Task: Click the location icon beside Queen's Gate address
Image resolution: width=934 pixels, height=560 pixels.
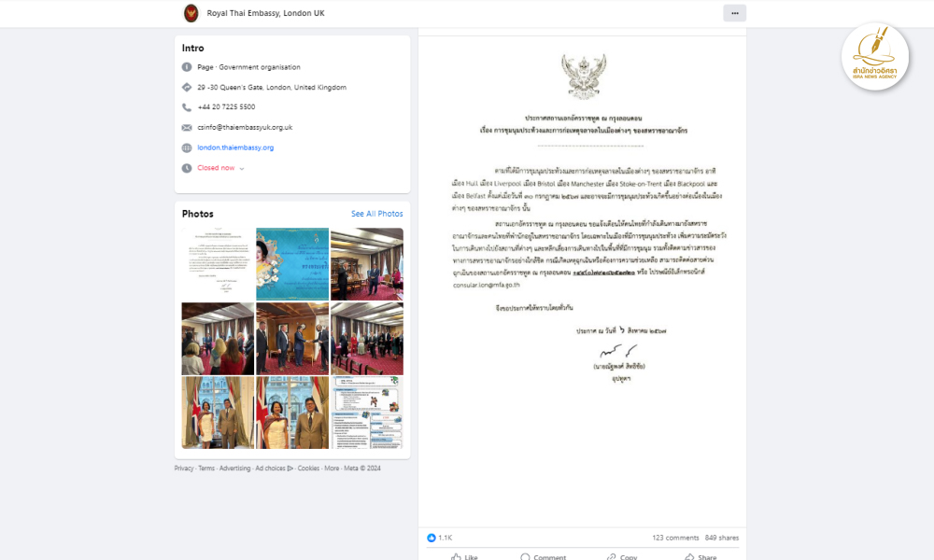Action: point(187,88)
